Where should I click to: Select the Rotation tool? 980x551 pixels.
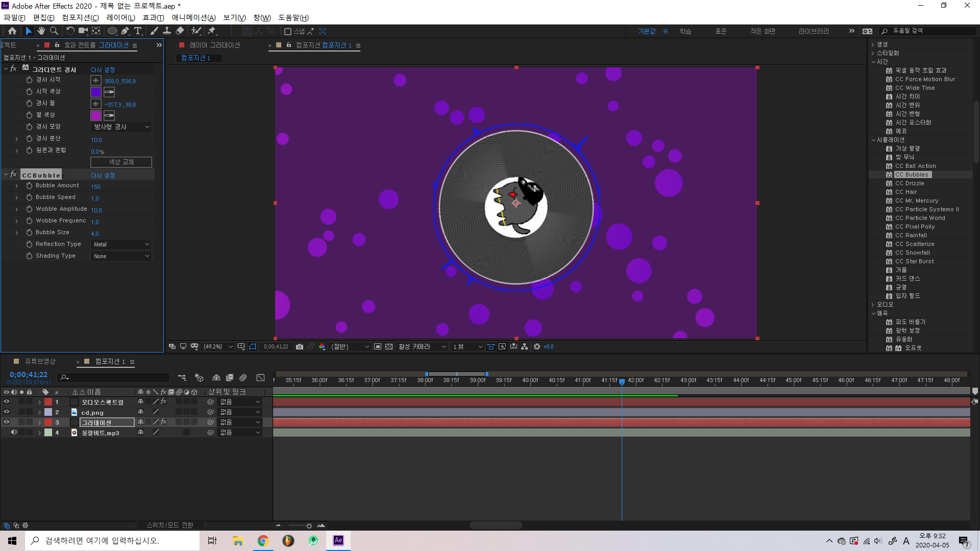(x=70, y=31)
